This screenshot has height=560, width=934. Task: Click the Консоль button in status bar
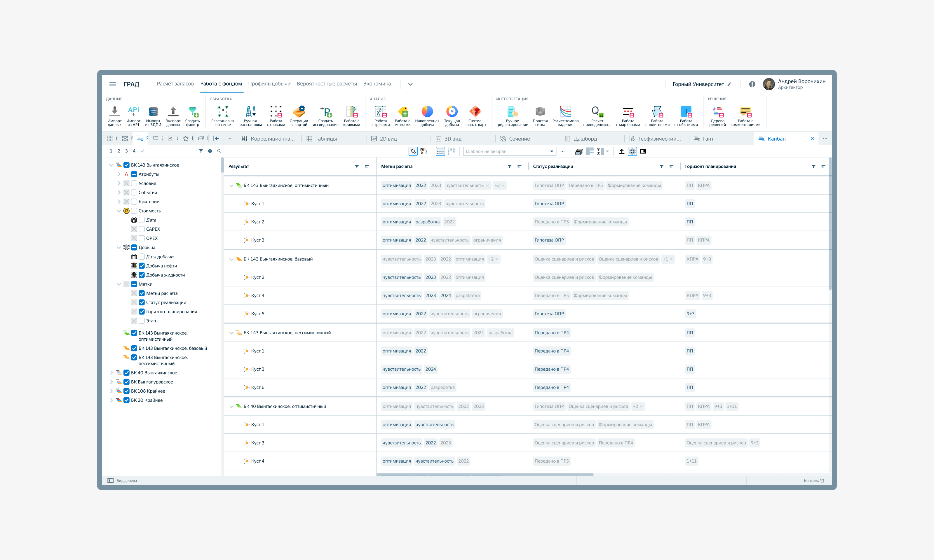click(813, 480)
